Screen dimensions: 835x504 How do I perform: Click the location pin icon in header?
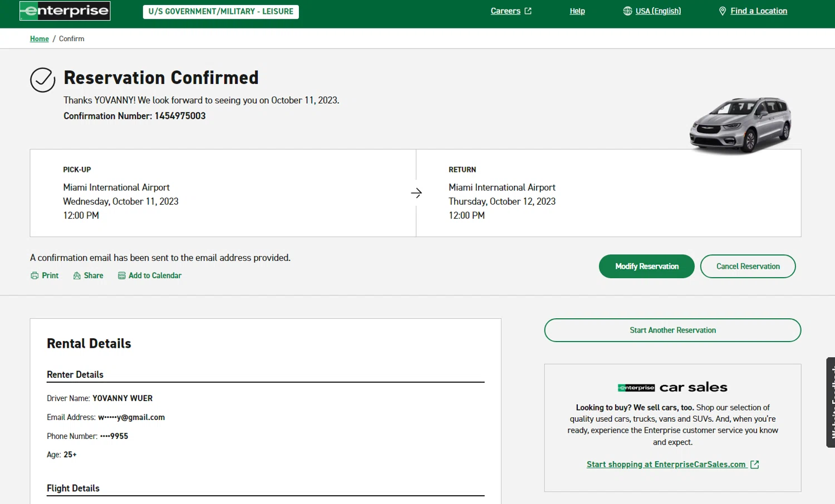723,11
